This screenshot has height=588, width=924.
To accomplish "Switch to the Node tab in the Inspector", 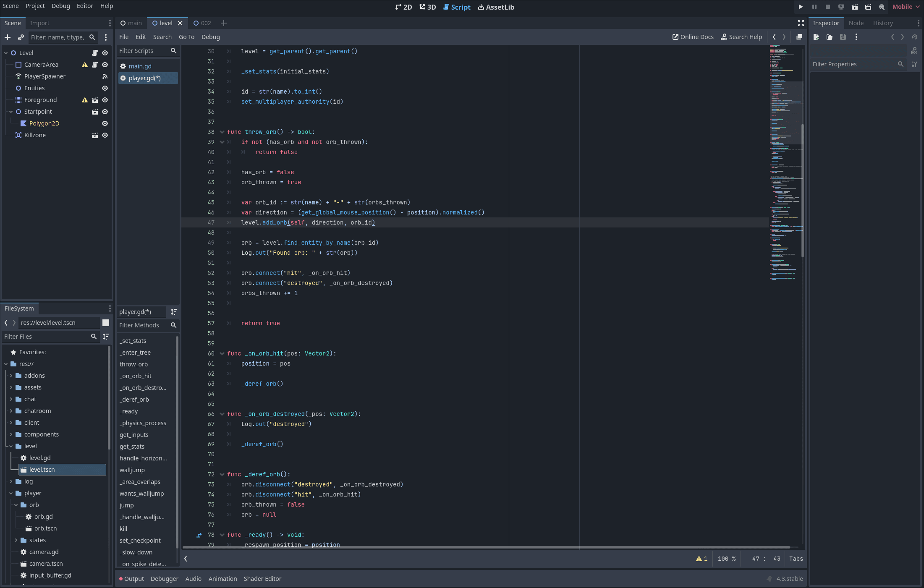I will tap(856, 23).
